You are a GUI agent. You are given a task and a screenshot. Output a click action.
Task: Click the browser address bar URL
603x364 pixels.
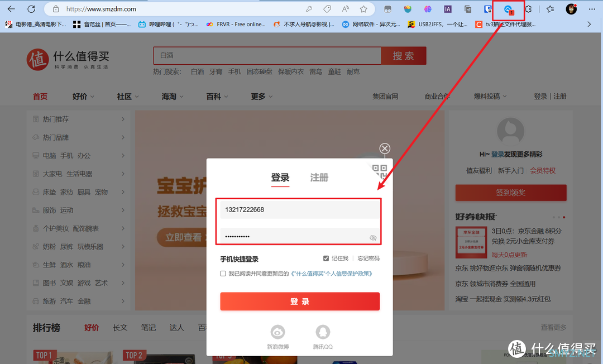click(101, 9)
